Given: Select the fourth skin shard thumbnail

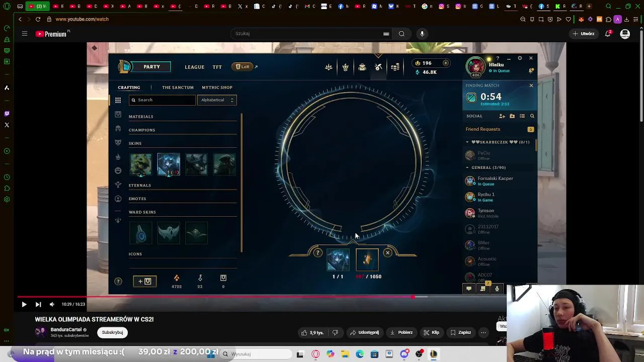Looking at the screenshot, I should click(224, 164).
